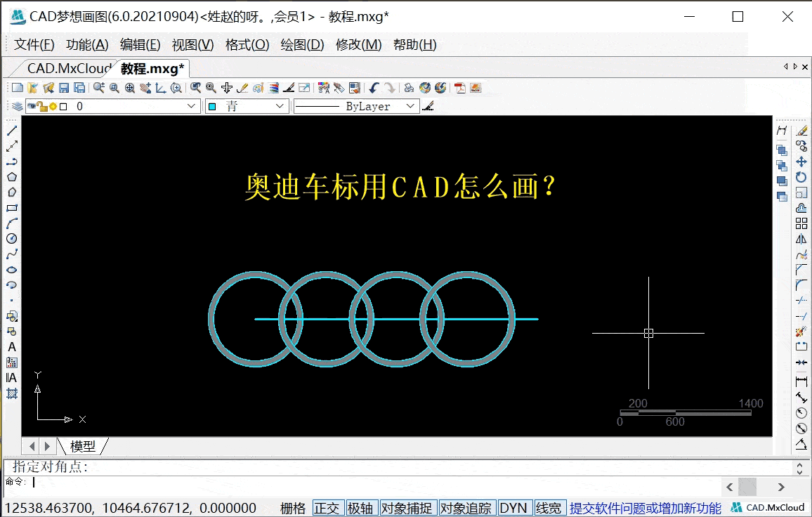Viewport: 812px width, 517px height.
Task: Open the 编辑(E) menu
Action: pos(140,45)
